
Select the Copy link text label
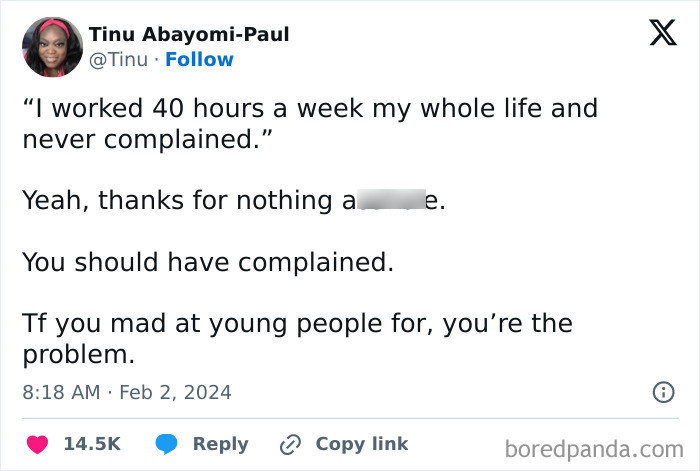point(361,444)
